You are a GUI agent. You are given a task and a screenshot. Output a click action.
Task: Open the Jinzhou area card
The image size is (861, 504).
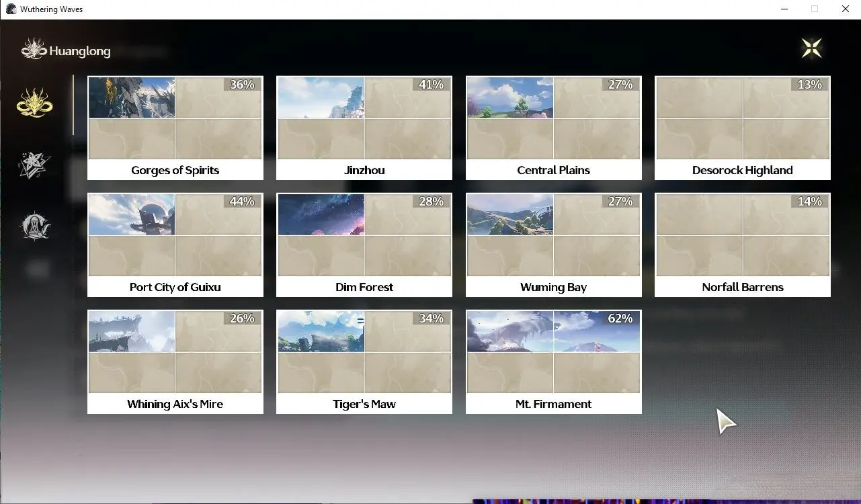pos(364,128)
